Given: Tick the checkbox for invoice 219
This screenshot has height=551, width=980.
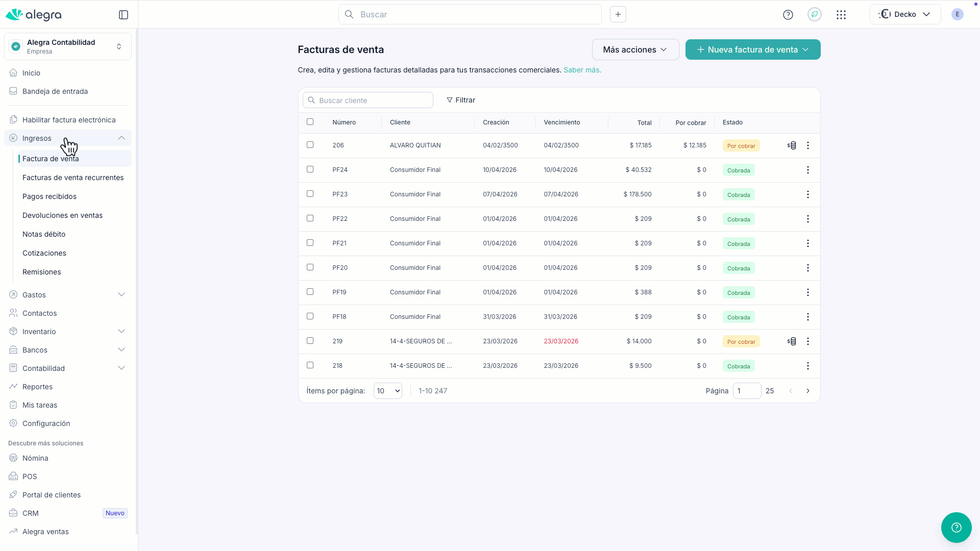Looking at the screenshot, I should tap(310, 341).
